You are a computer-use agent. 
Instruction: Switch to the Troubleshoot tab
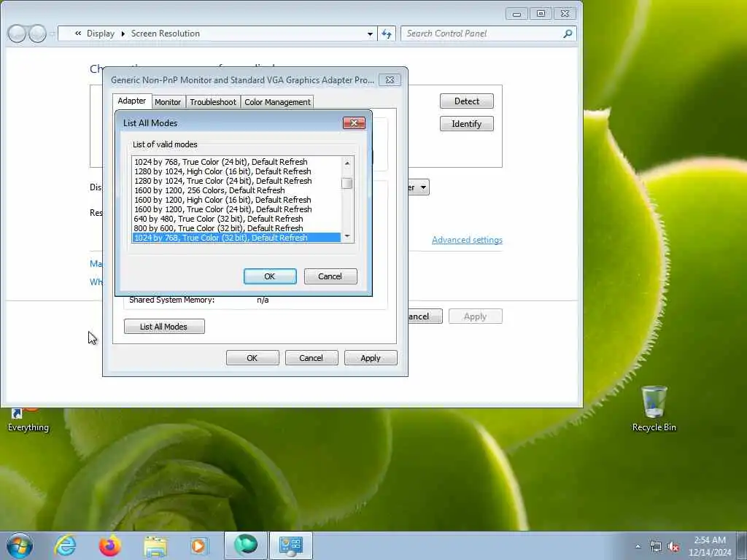[x=212, y=102]
